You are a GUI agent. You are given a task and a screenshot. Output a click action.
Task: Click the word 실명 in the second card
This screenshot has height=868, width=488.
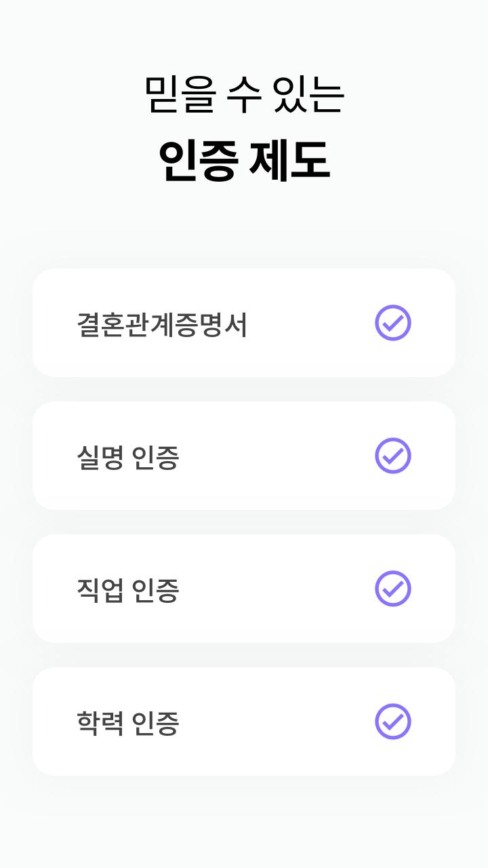(x=100, y=458)
